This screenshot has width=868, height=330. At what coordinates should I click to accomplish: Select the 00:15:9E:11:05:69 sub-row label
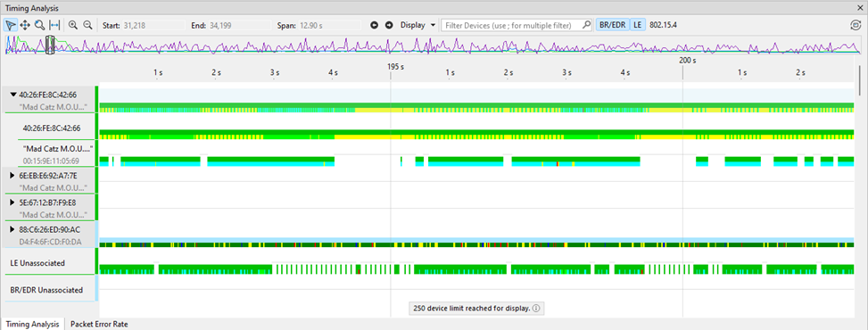tap(51, 161)
